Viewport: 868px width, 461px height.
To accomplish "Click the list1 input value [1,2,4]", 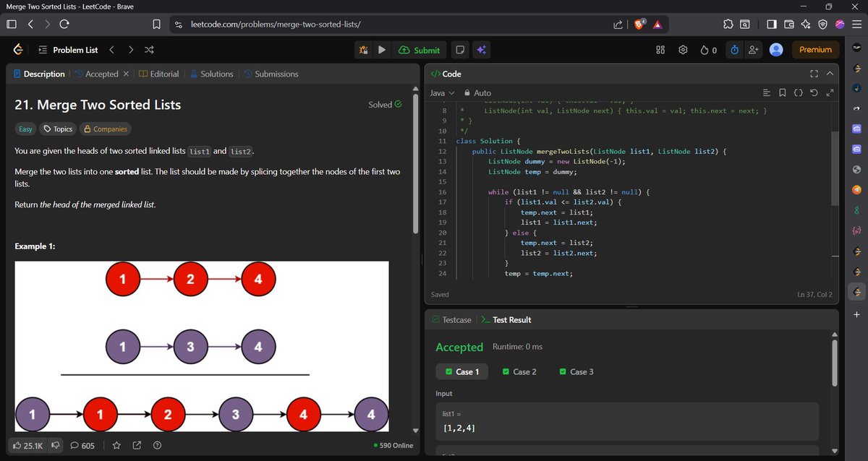I will pos(459,428).
